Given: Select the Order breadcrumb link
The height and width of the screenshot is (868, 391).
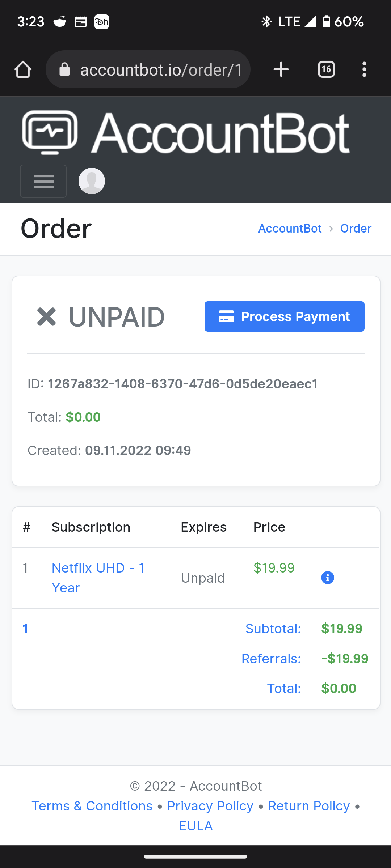Looking at the screenshot, I should (356, 229).
